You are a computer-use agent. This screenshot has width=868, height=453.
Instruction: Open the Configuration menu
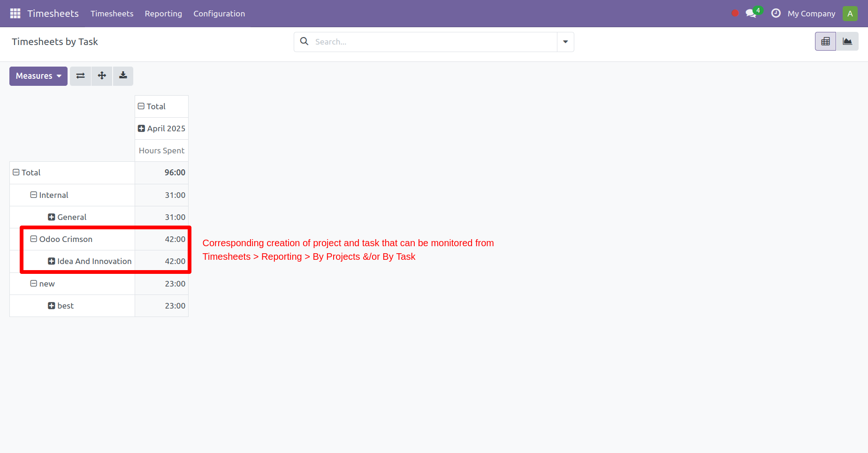pos(219,14)
